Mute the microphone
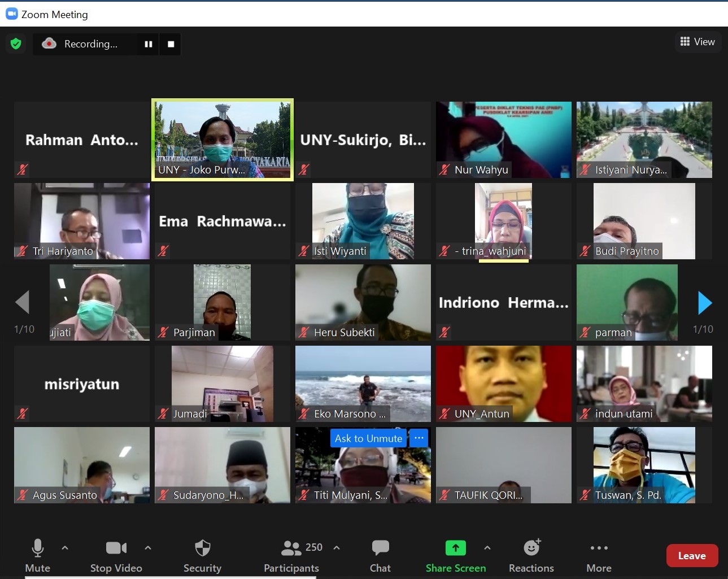Screen dimensions: 728x579 pos(38,548)
